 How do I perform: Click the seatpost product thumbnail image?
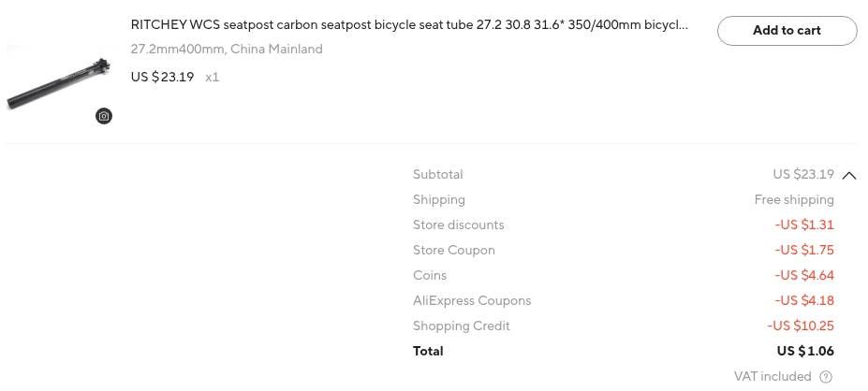coord(56,82)
